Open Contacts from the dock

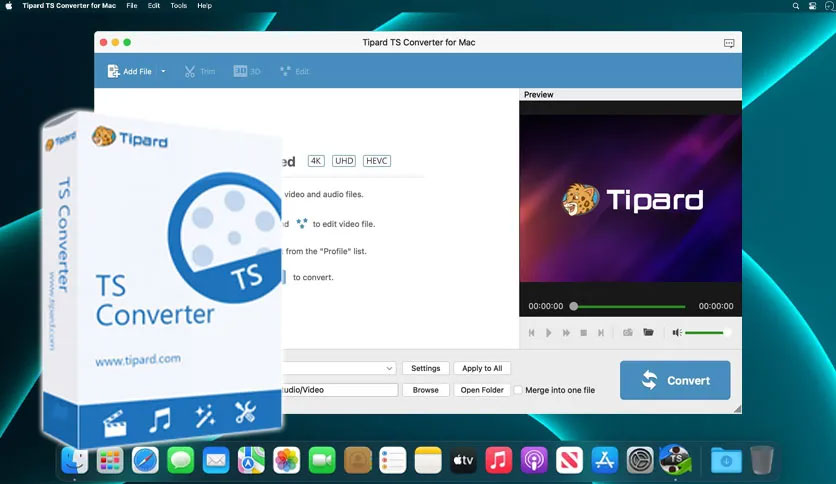pos(358,460)
